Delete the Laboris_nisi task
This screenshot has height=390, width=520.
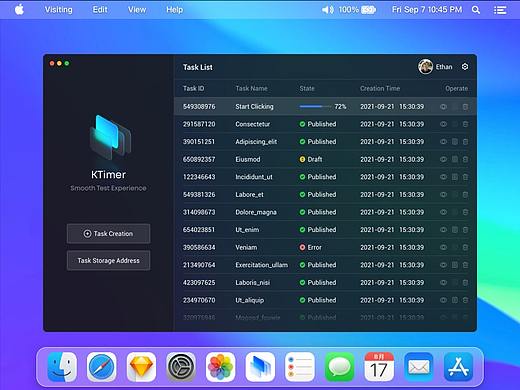point(465,283)
